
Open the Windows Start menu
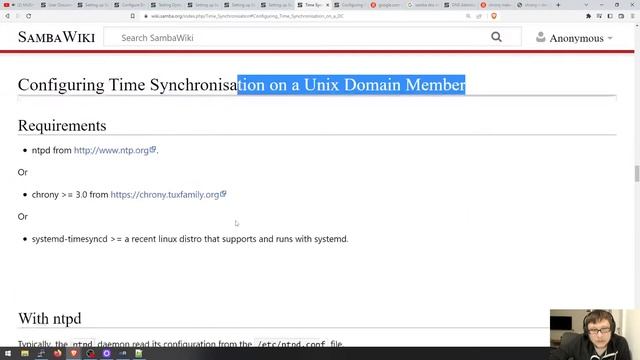pos(8,353)
